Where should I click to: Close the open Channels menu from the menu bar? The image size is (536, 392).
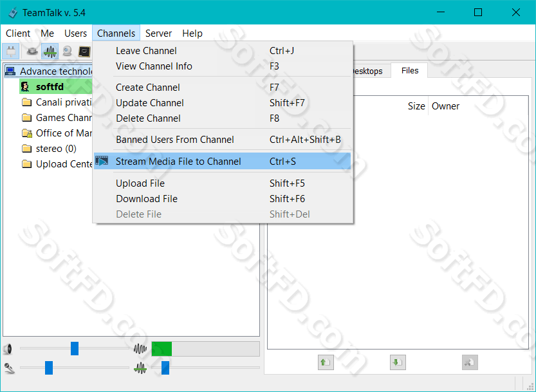pyautogui.click(x=116, y=33)
